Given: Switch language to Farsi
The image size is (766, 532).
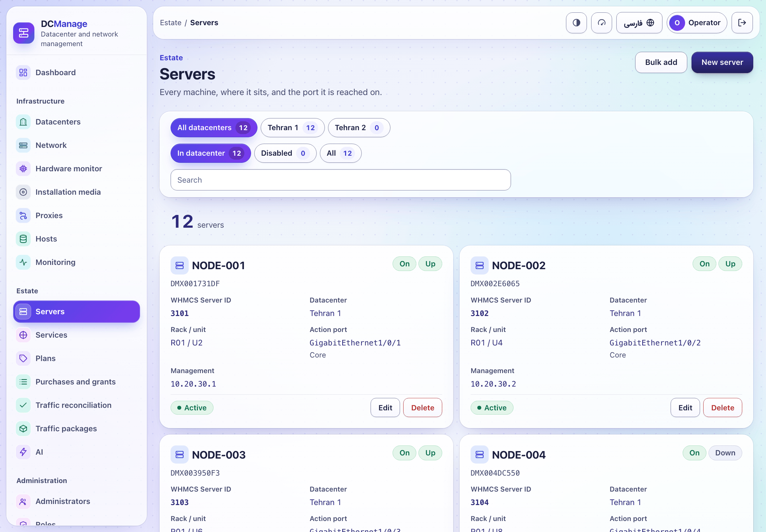Looking at the screenshot, I should (639, 23).
